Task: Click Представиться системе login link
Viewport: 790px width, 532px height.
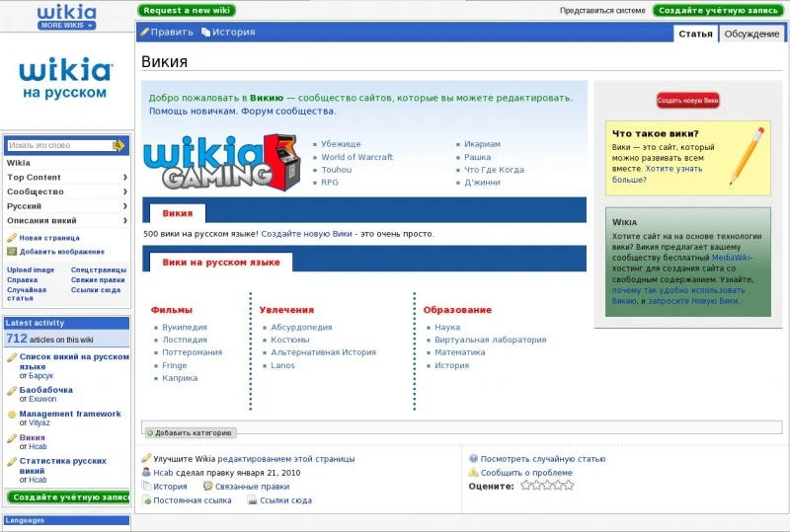Action: pos(602,11)
